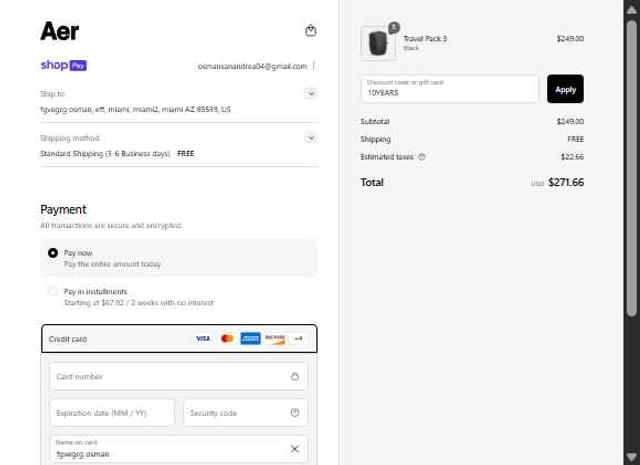Click the Security code help icon

click(295, 413)
